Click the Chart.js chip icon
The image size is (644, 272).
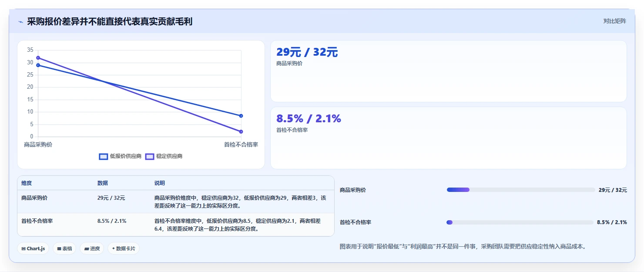point(23,249)
